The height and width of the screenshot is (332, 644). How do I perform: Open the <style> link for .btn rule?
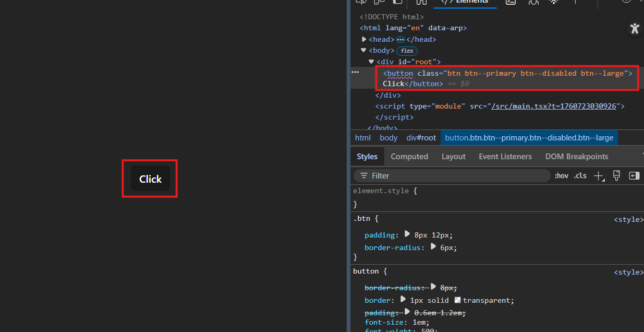tap(628, 220)
